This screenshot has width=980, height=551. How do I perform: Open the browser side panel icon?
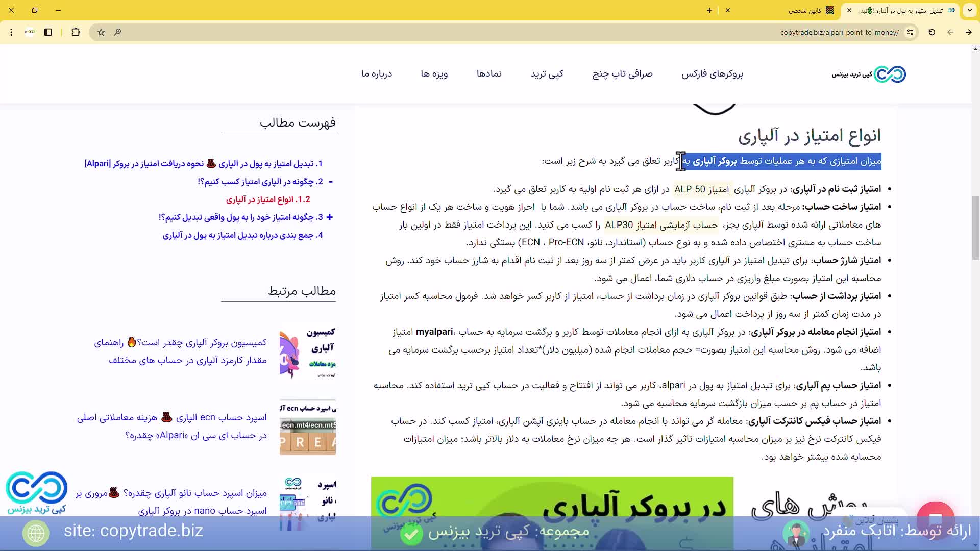[x=48, y=32]
